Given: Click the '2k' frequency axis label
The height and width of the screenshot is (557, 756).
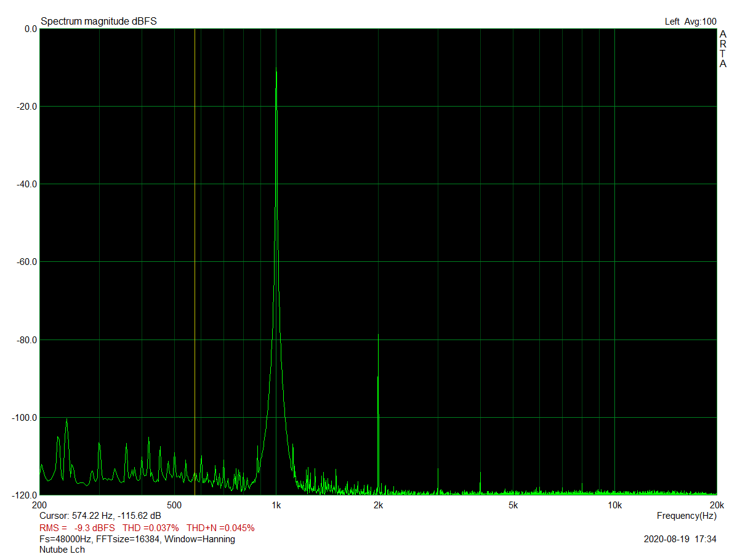Looking at the screenshot, I should pos(378,505).
